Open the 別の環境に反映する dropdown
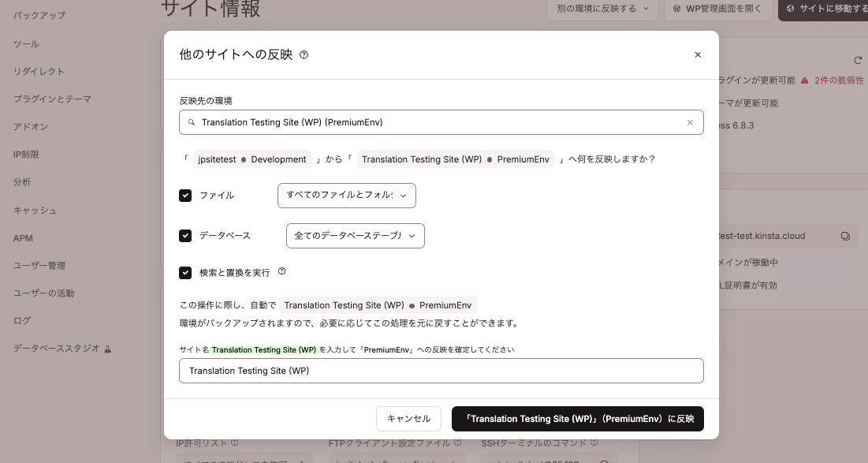The width and height of the screenshot is (868, 463). pyautogui.click(x=602, y=9)
